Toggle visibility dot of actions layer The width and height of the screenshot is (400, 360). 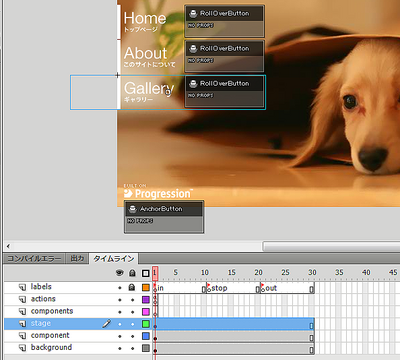(120, 300)
